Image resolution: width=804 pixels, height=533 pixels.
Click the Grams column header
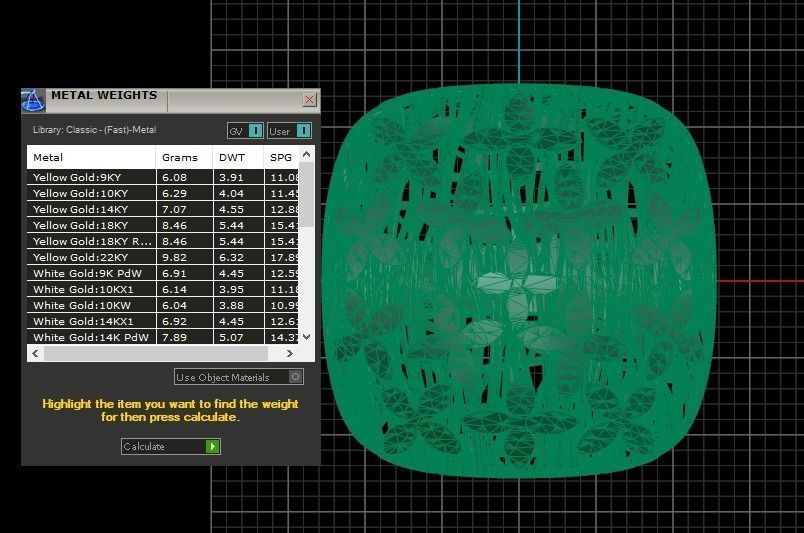coord(184,157)
